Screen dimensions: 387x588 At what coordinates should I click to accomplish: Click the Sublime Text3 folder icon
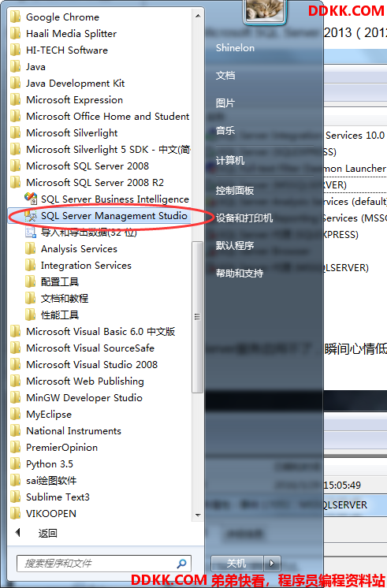pyautogui.click(x=16, y=497)
